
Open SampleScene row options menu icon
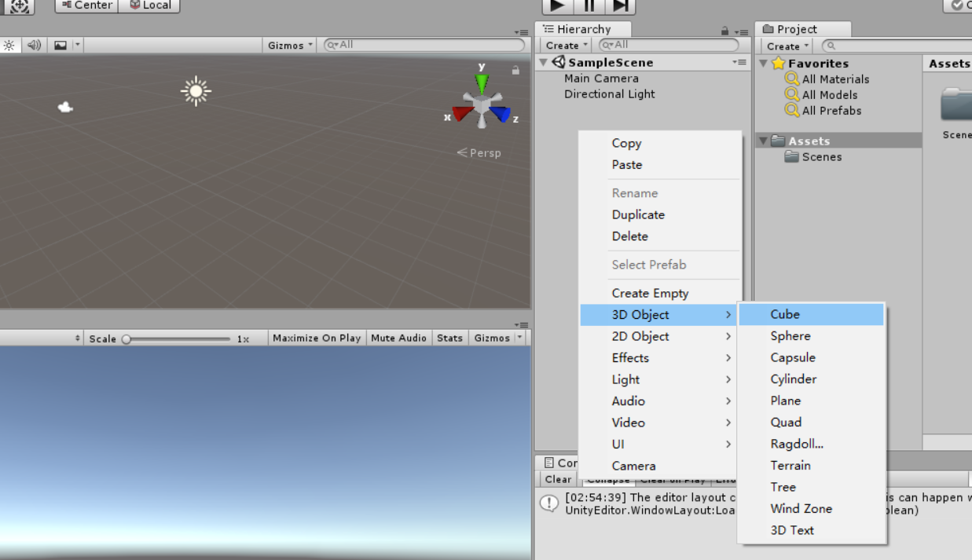pyautogui.click(x=739, y=62)
